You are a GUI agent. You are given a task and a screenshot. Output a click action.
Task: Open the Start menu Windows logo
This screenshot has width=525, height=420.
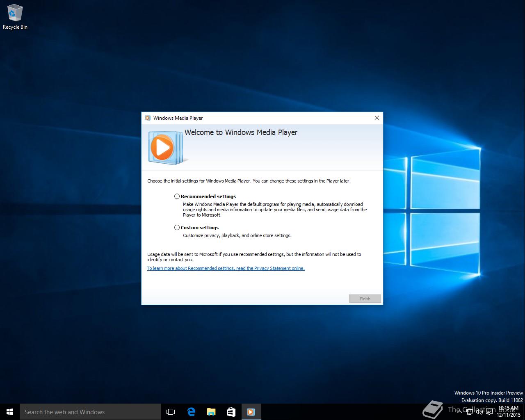[x=10, y=412]
